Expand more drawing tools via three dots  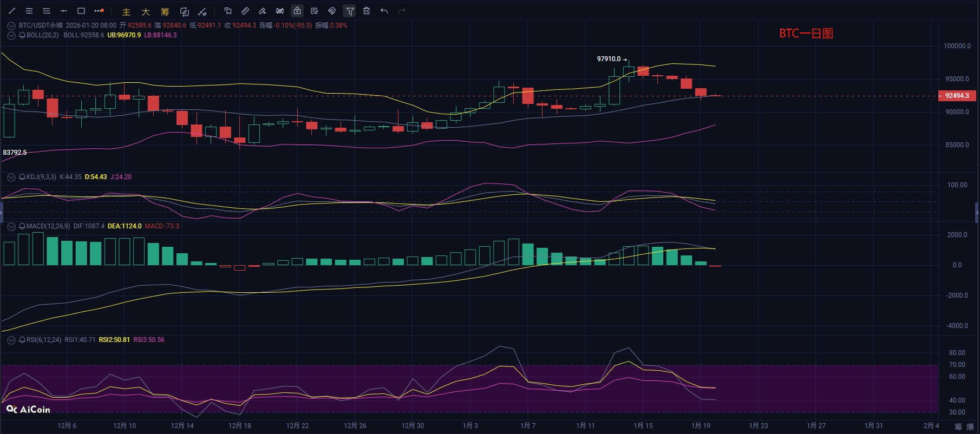[99, 11]
